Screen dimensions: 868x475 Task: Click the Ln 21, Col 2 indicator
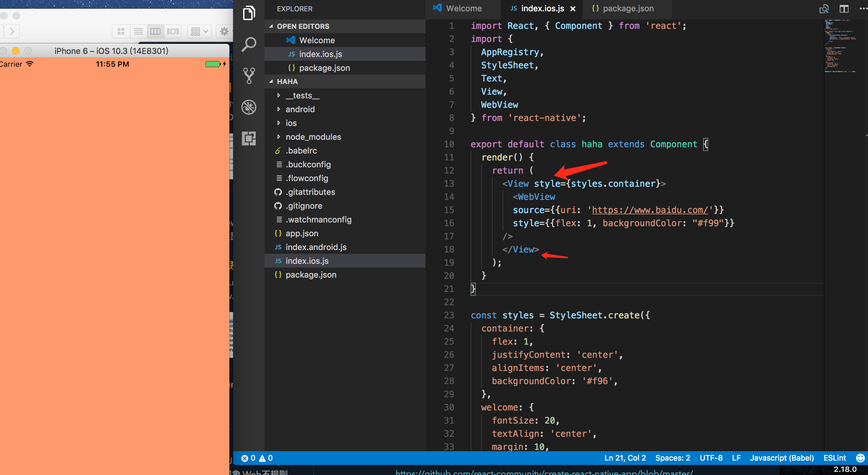click(625, 457)
